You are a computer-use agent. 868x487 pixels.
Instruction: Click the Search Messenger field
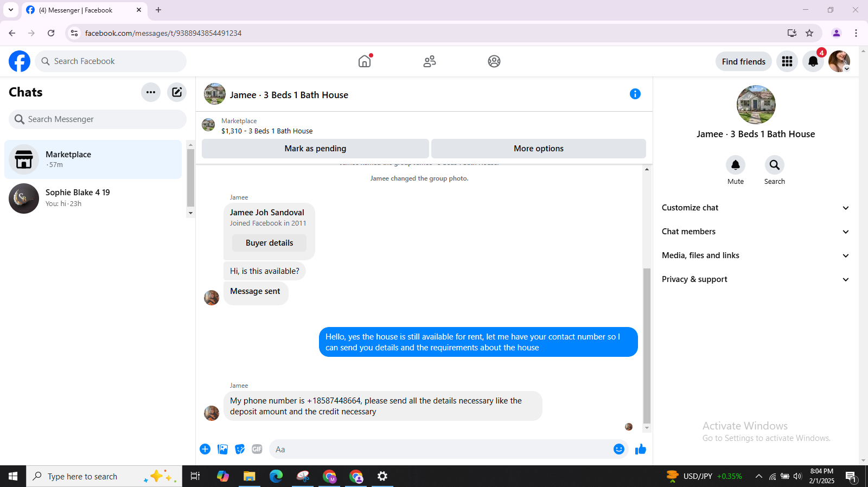[x=98, y=119]
